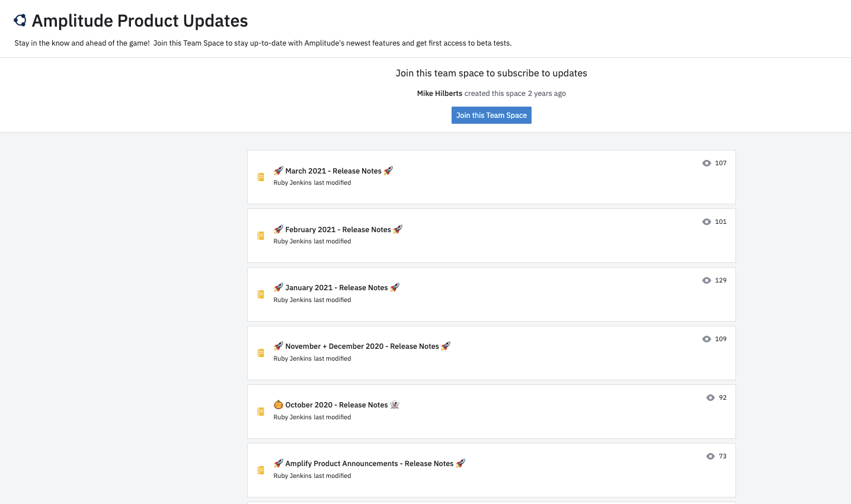Join this Team Space button
The image size is (851, 504).
(x=491, y=115)
